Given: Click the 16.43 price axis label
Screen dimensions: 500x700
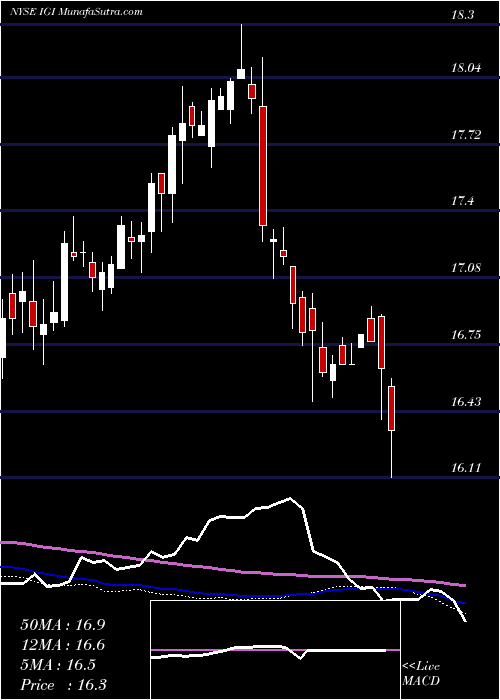Looking at the screenshot, I should coord(466,401).
